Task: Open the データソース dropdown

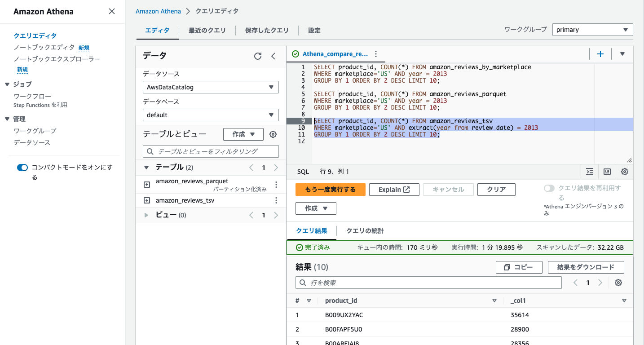Action: pyautogui.click(x=210, y=87)
